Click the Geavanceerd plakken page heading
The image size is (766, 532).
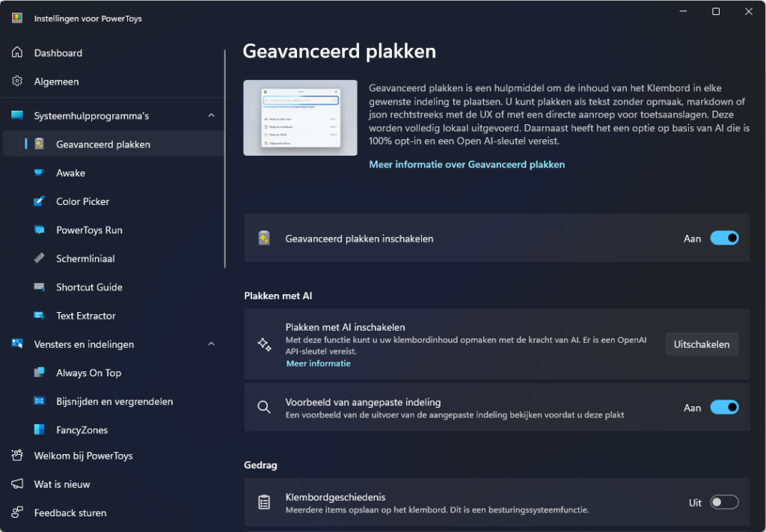point(339,52)
